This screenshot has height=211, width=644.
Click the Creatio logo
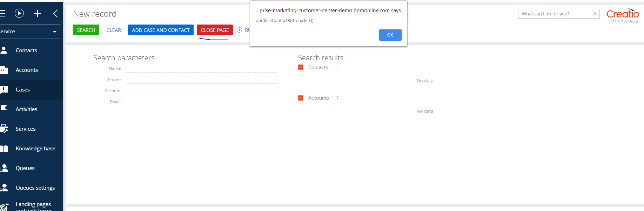[623, 14]
